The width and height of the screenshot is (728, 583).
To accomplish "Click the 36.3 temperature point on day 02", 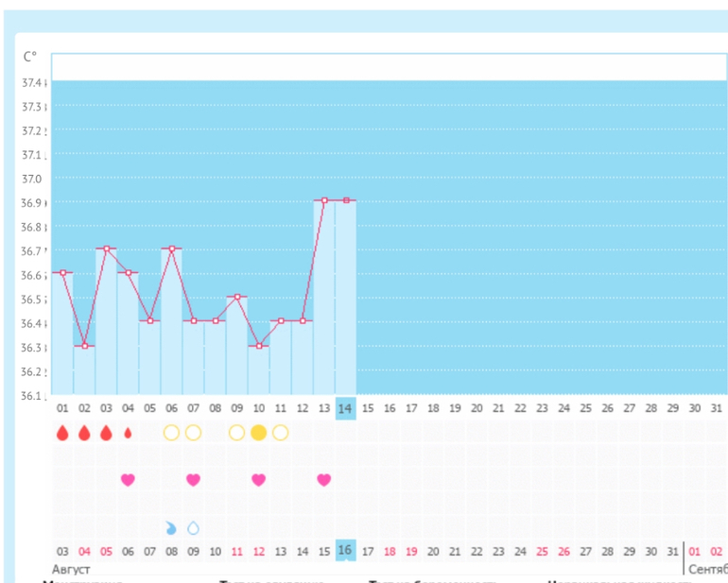I will (84, 346).
